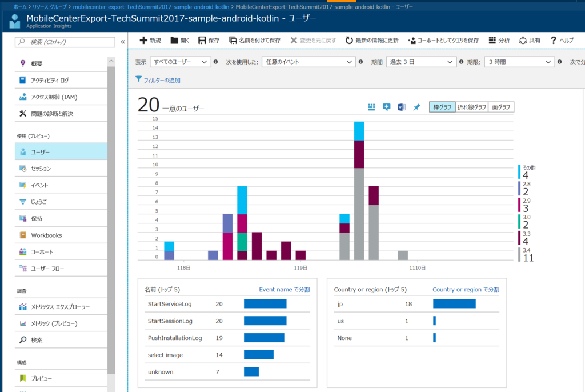Collapse the sidebar with double chevron
585x392 pixels.
click(123, 42)
